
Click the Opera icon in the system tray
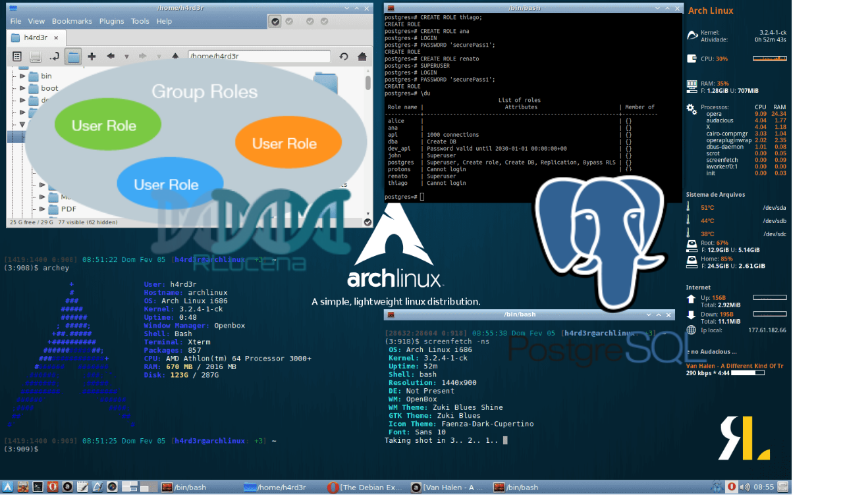pos(731,487)
